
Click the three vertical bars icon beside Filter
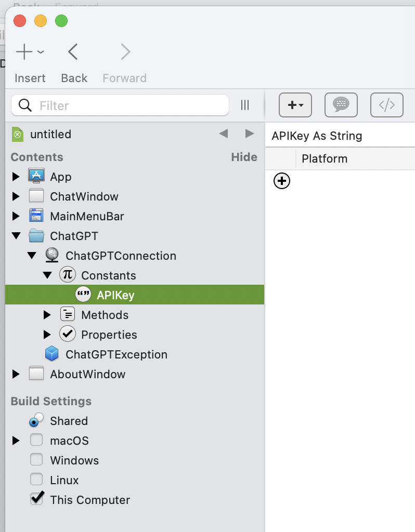pos(245,105)
